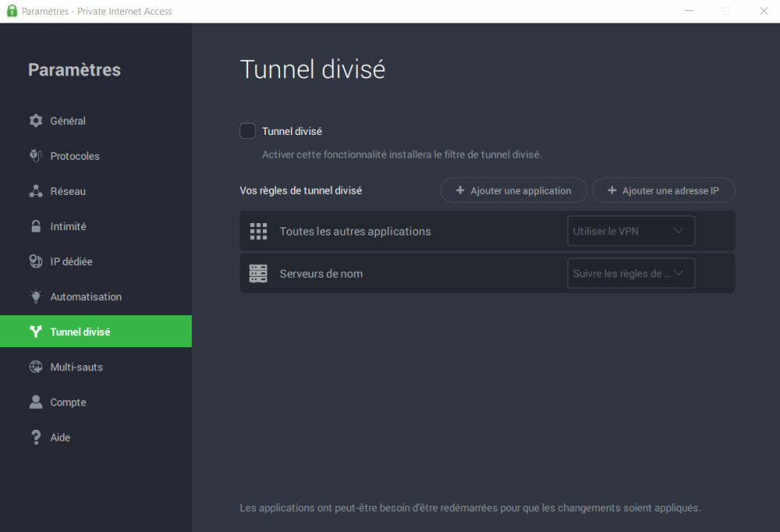Click the Multi-sauts globe icon
The width and height of the screenshot is (780, 532).
coord(36,367)
